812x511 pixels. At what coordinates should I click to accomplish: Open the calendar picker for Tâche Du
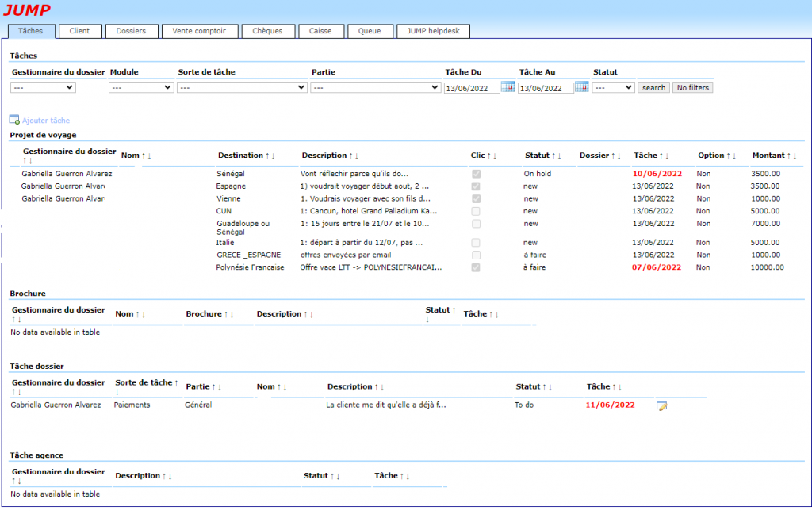(507, 87)
